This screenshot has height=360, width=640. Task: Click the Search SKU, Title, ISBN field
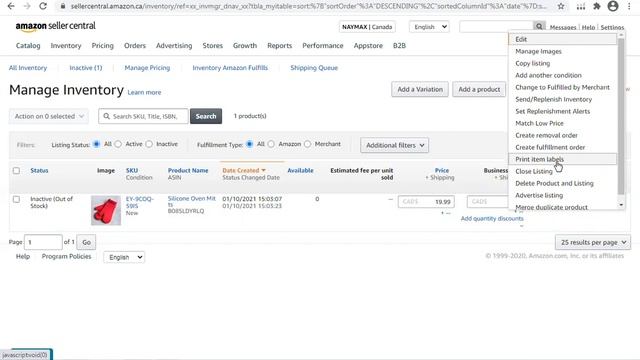(143, 116)
